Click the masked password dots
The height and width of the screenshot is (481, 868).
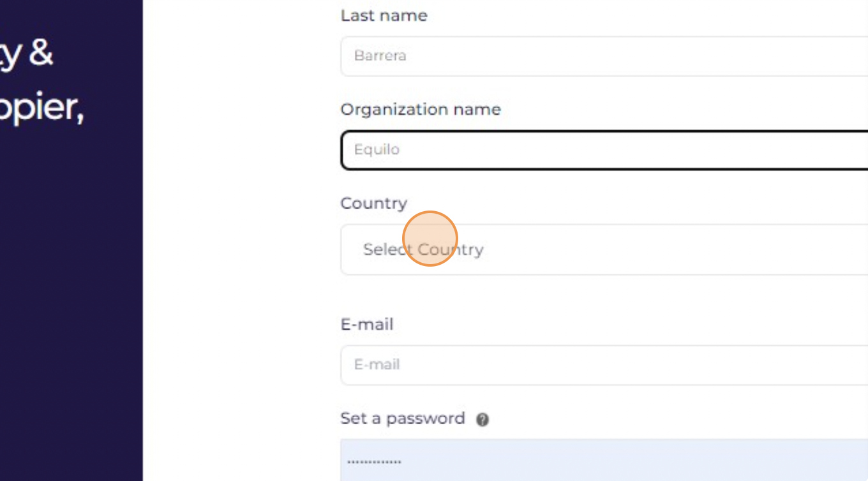click(374, 462)
